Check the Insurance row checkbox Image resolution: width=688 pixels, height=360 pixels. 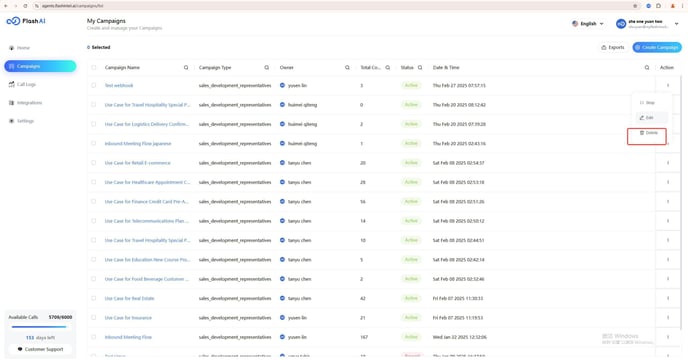[93, 317]
